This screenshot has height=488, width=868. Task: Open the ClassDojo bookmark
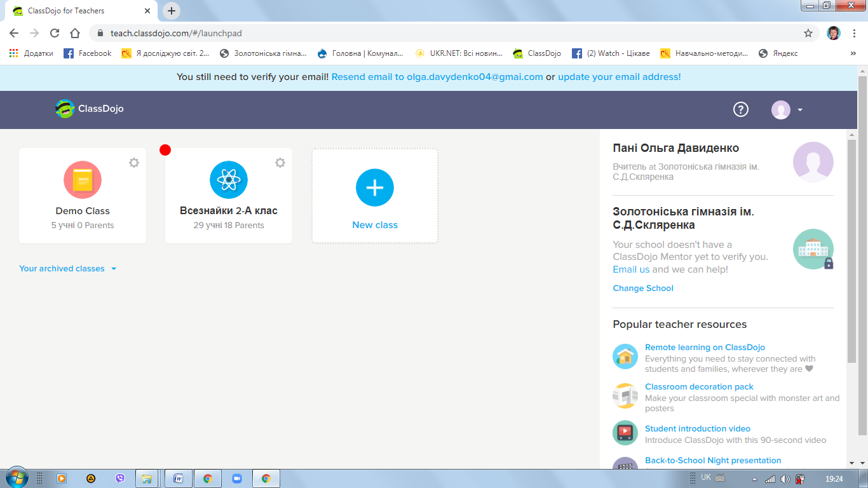(537, 53)
